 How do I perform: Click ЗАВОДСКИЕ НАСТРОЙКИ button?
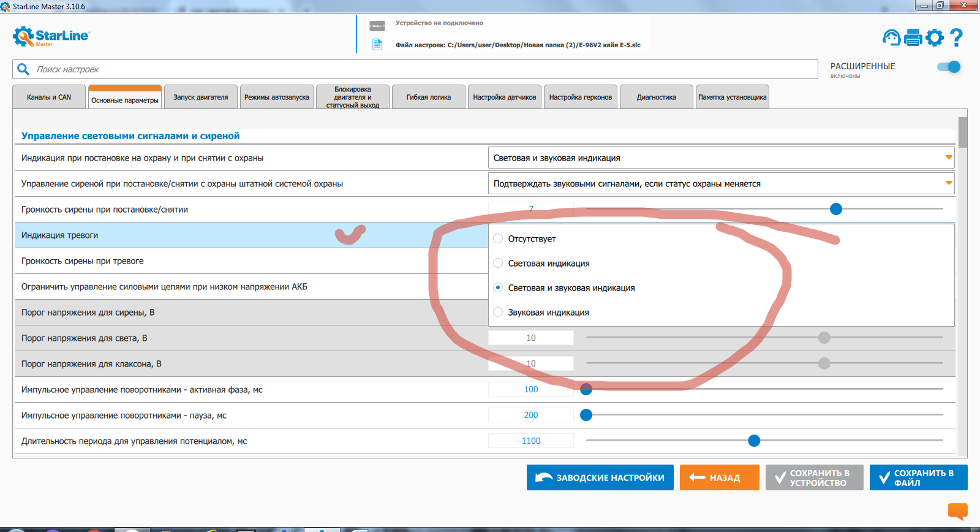[x=600, y=477]
